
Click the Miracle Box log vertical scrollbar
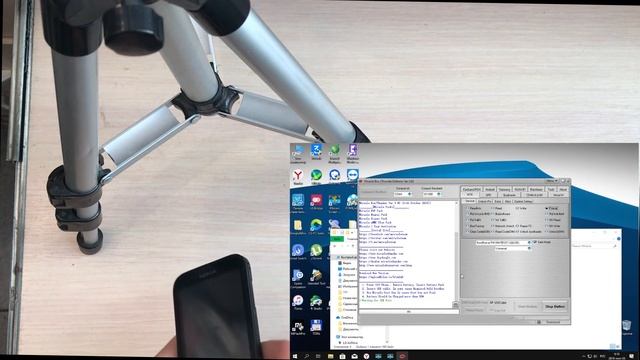456,253
